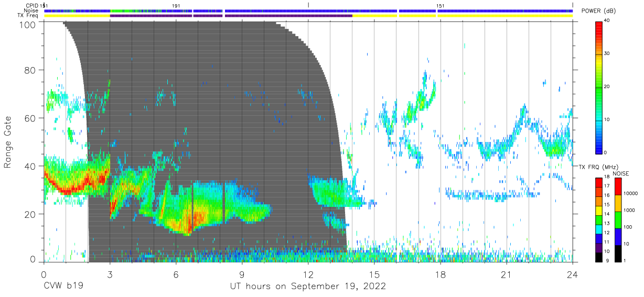Click purple 10 MHz segment of TX FRQ bar
The height and width of the screenshot is (297, 644).
click(x=598, y=248)
